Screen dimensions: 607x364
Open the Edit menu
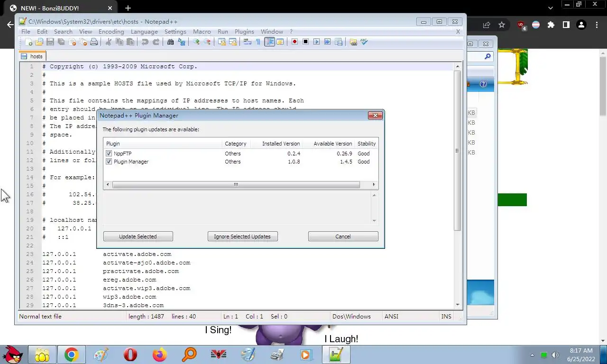pyautogui.click(x=42, y=32)
